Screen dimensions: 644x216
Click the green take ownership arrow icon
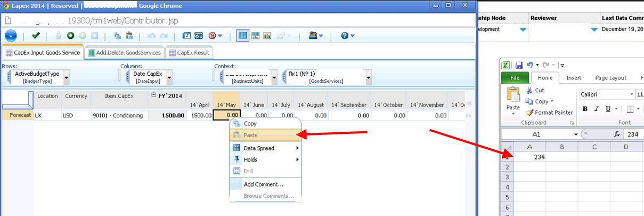click(x=70, y=36)
